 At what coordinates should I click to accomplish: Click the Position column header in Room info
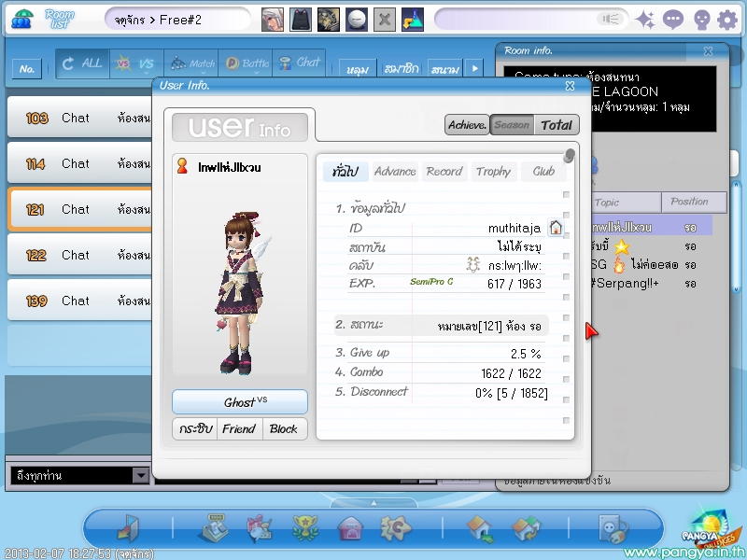pos(694,203)
